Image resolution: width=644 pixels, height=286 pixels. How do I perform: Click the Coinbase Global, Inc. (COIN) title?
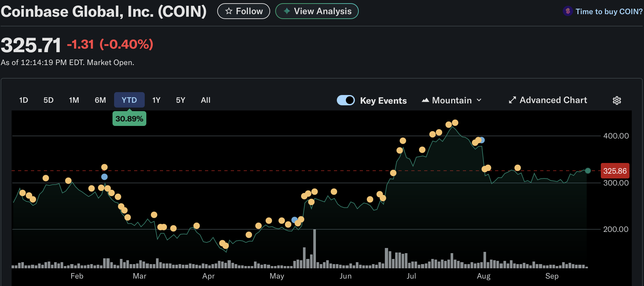click(103, 12)
